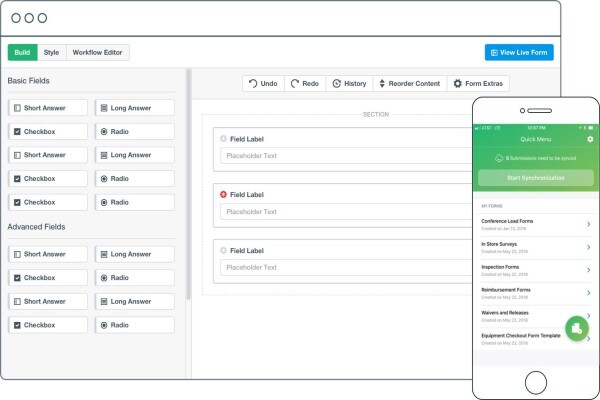Image resolution: width=600 pixels, height=400 pixels.
Task: Add first Checkbox field under Basic Fields
Action: point(48,132)
